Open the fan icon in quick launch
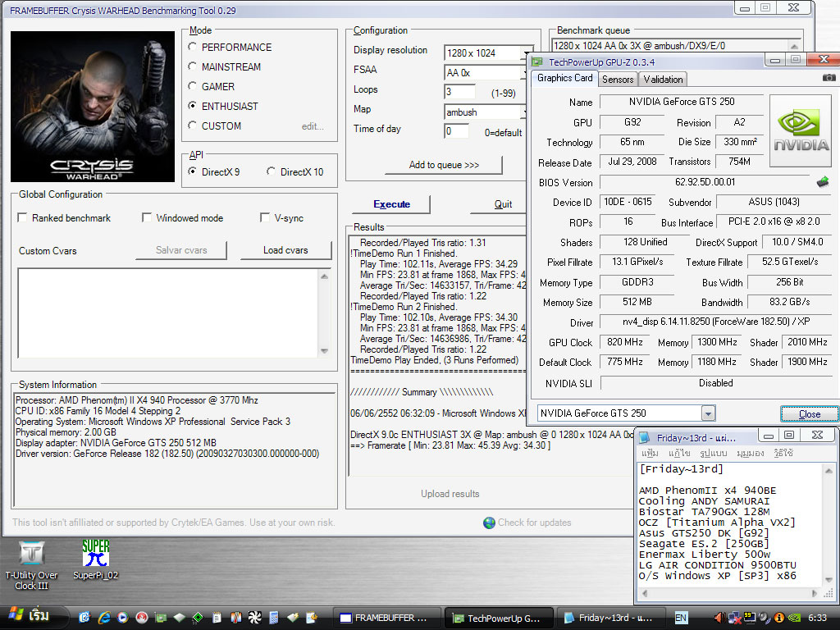 coord(254,618)
